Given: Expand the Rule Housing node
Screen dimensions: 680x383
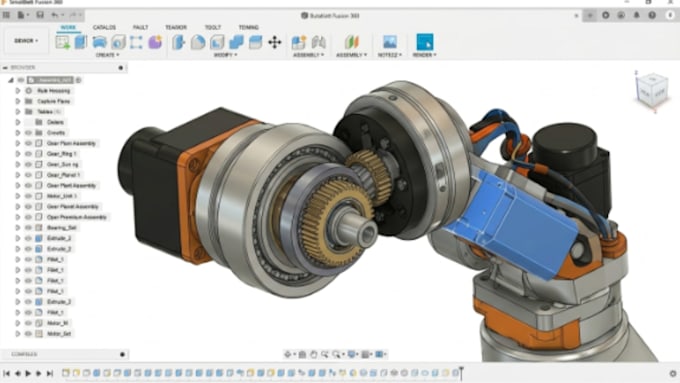Looking at the screenshot, I should pos(18,91).
